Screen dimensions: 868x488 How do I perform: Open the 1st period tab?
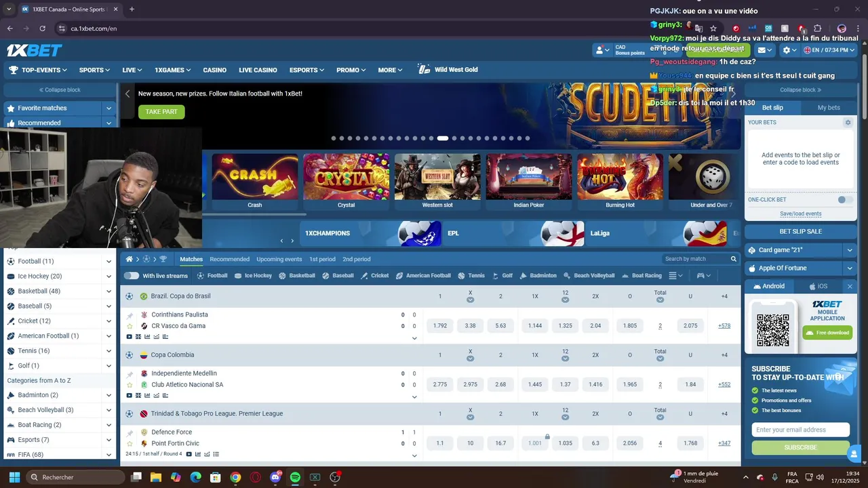(322, 259)
